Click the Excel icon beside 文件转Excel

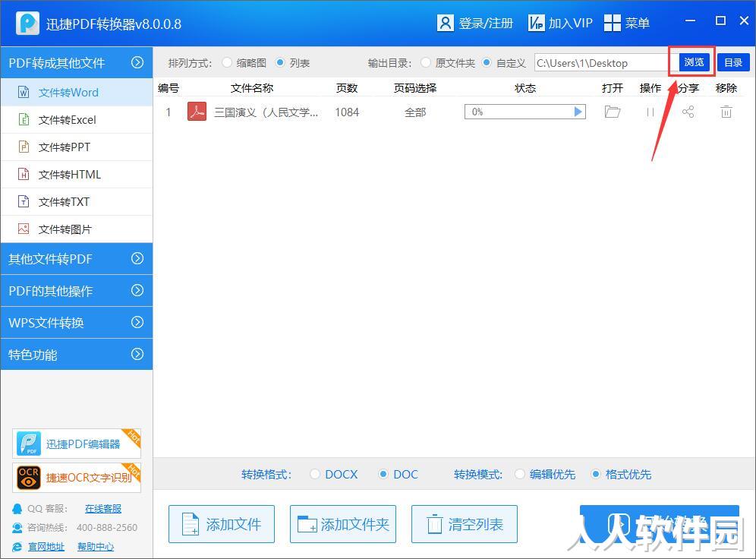(24, 119)
